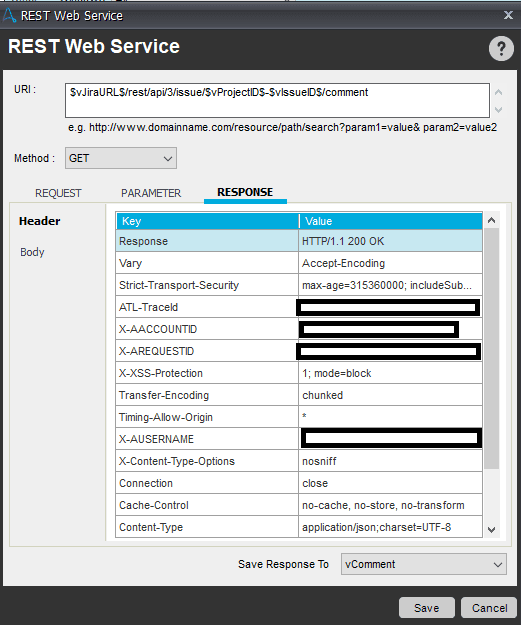Select the RESPONSE tab
The height and width of the screenshot is (625, 521).
tap(245, 192)
